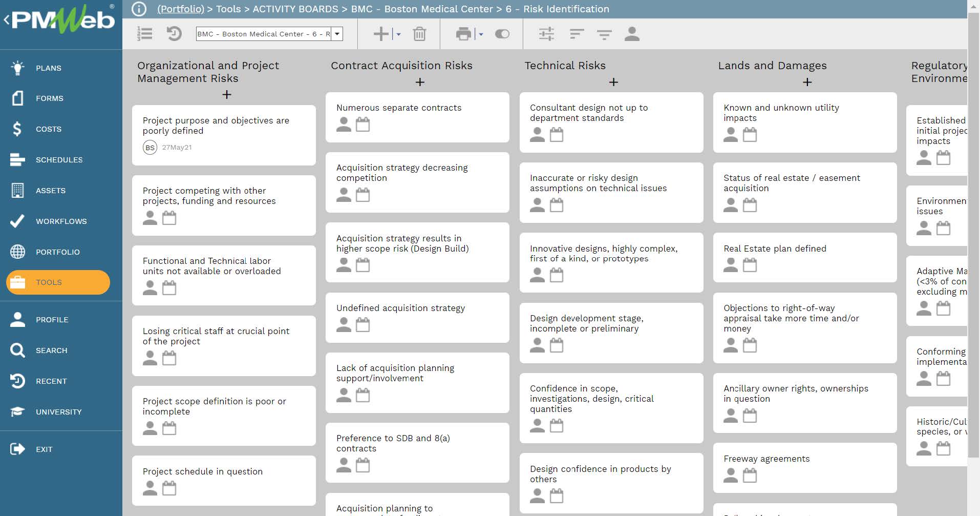Image resolution: width=980 pixels, height=516 pixels.
Task: Click calendar icon on 'Functional and Technical labor' card
Action: coord(169,288)
